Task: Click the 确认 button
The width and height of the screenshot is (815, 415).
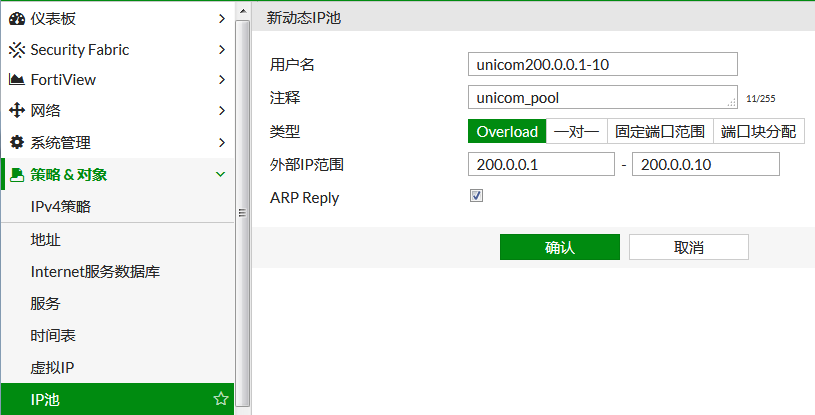Action: [x=559, y=247]
